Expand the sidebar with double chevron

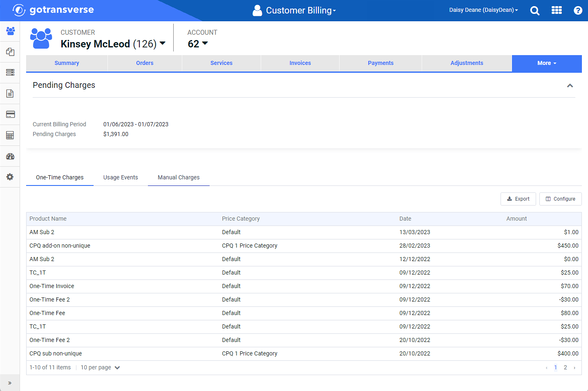pyautogui.click(x=10, y=383)
